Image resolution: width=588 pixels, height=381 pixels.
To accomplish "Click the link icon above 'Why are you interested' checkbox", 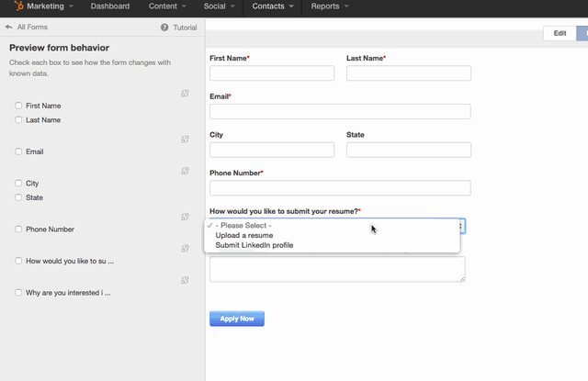I will click(x=185, y=280).
